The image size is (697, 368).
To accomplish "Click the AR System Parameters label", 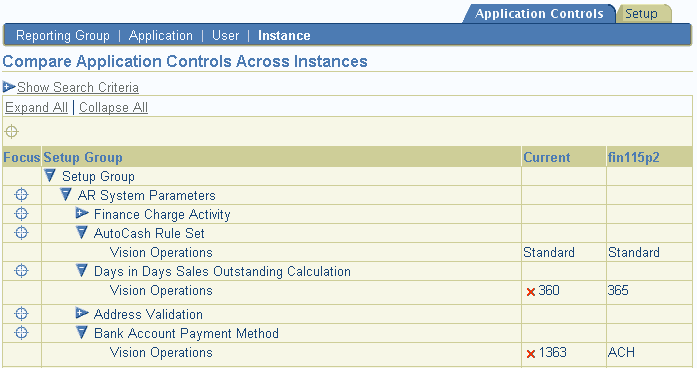I will pyautogui.click(x=147, y=196).
